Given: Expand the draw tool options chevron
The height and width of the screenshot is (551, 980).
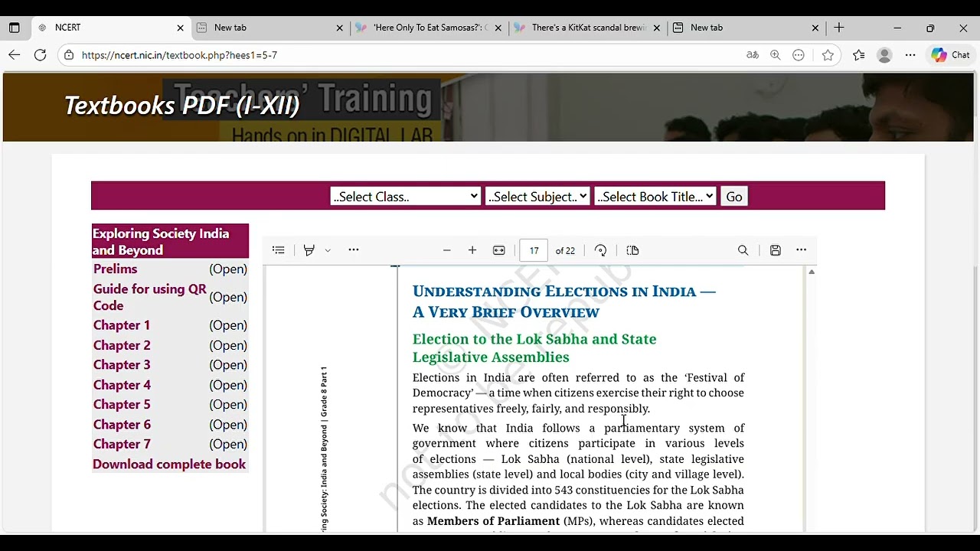Looking at the screenshot, I should click(328, 250).
